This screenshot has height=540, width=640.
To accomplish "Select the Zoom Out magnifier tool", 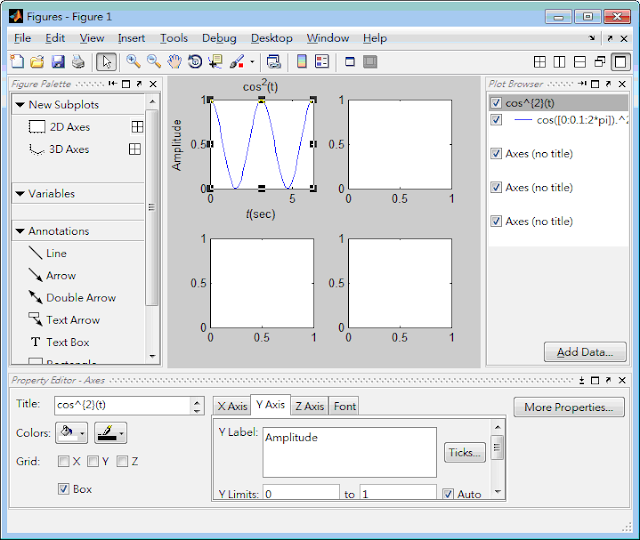I will [x=154, y=62].
